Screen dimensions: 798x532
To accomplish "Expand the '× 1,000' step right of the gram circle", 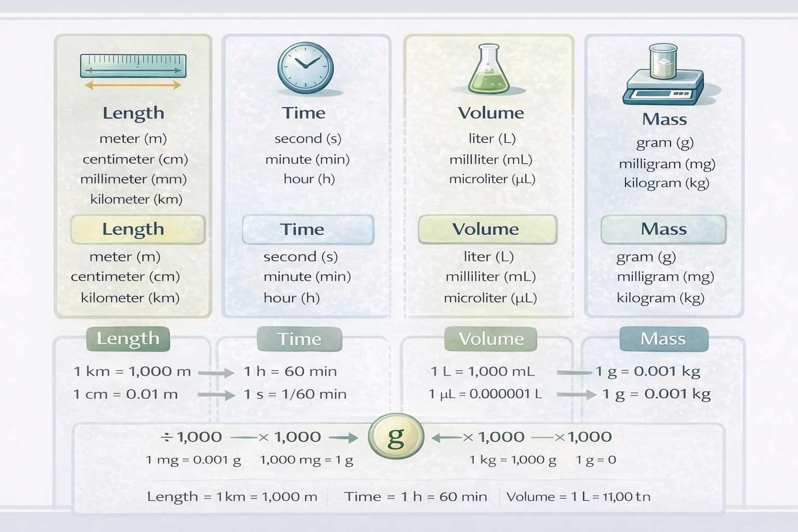I will [494, 437].
